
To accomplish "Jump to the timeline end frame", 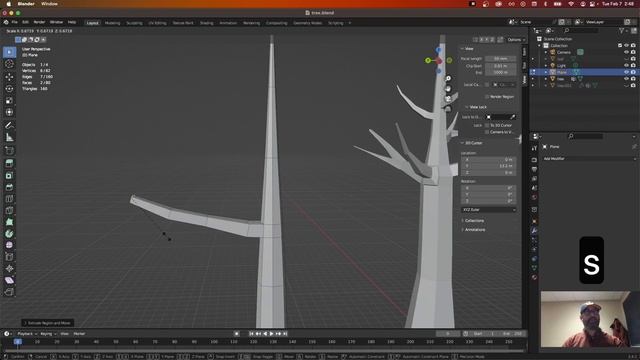I will (285, 334).
